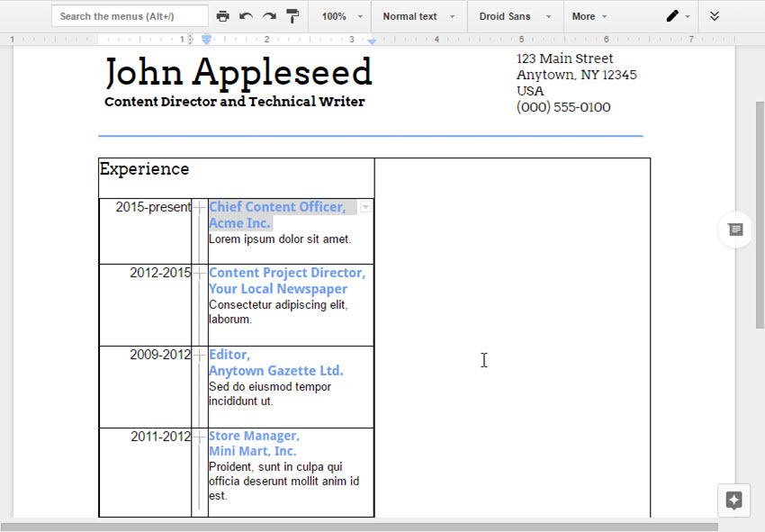Click the Search the menus field
765x532 pixels.
(x=130, y=16)
